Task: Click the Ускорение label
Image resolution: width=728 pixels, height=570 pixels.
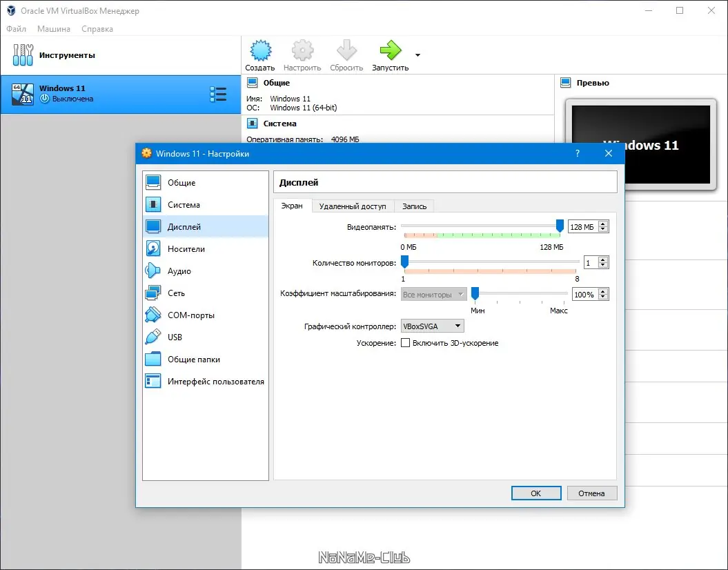Action: click(376, 343)
